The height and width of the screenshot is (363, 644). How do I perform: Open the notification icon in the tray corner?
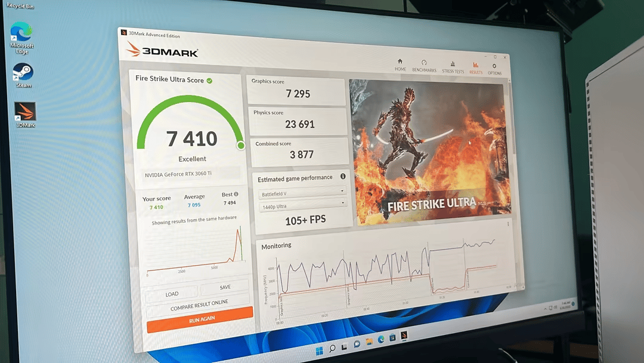click(574, 303)
